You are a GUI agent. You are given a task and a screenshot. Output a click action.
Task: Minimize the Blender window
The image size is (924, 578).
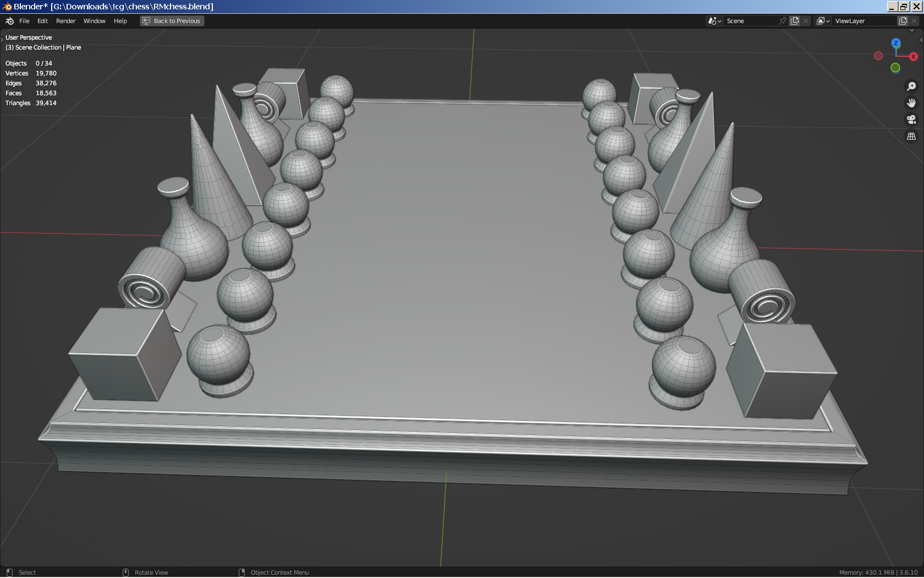point(892,7)
